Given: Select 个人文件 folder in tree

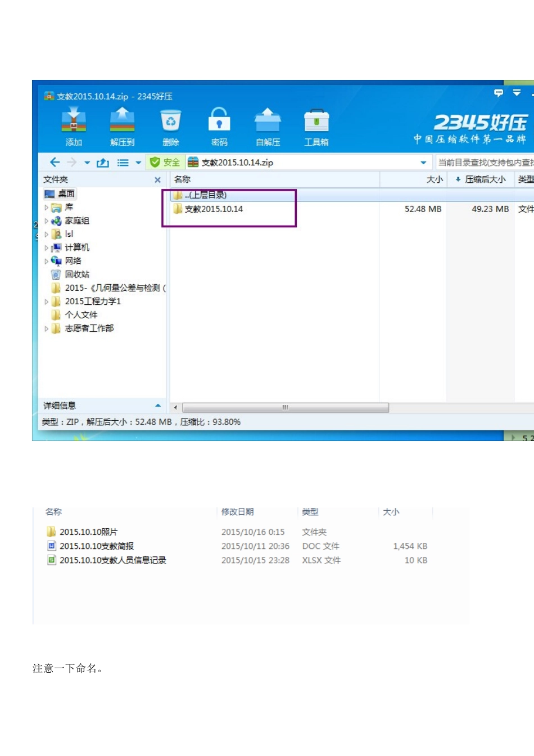Looking at the screenshot, I should click(x=74, y=315).
